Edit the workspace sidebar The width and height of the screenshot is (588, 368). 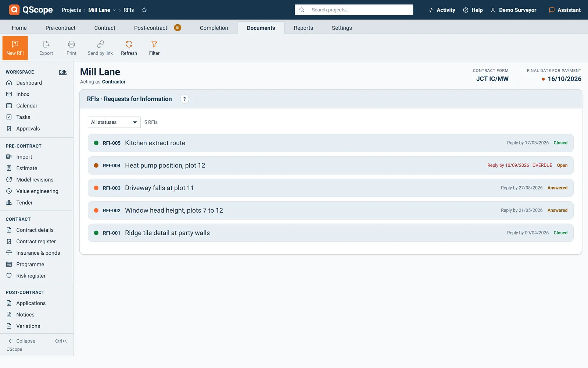pos(63,72)
